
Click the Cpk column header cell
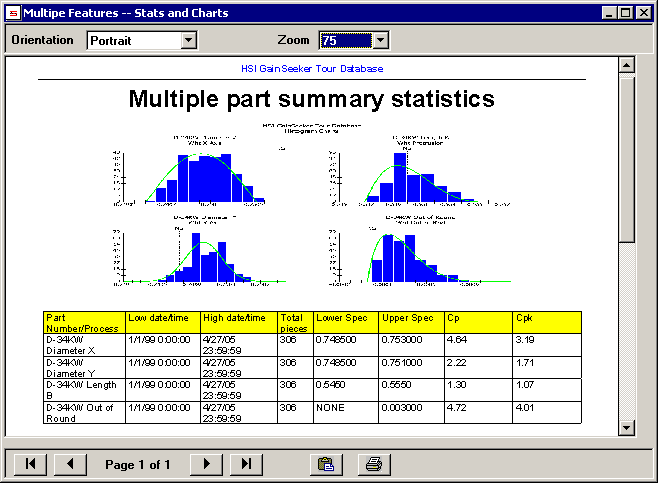[546, 322]
